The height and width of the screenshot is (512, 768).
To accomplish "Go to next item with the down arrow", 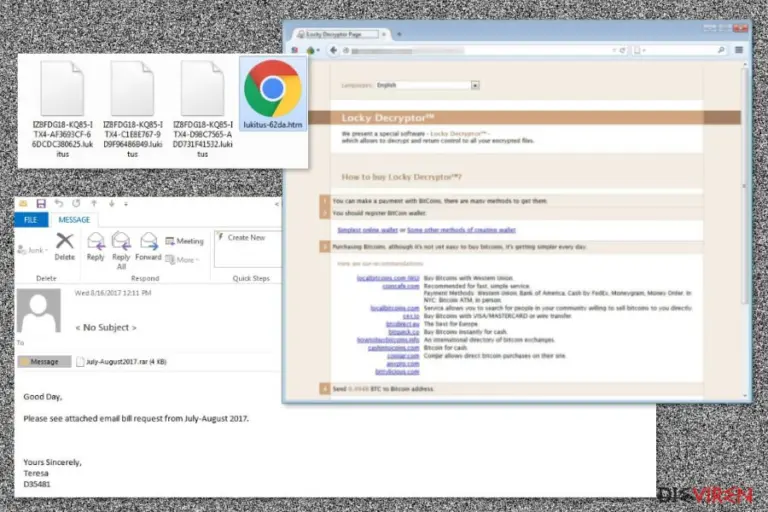I will tap(112, 203).
